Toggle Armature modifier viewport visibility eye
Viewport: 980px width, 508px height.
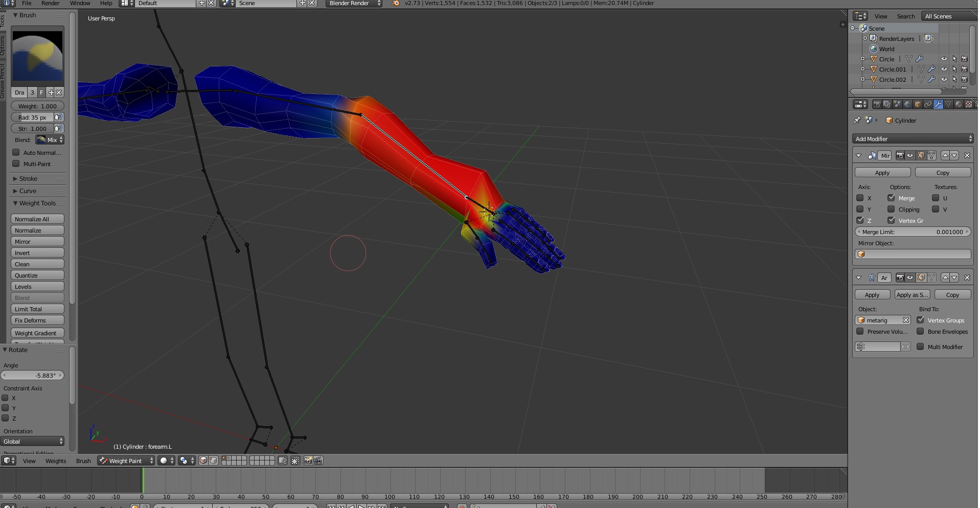tap(910, 278)
